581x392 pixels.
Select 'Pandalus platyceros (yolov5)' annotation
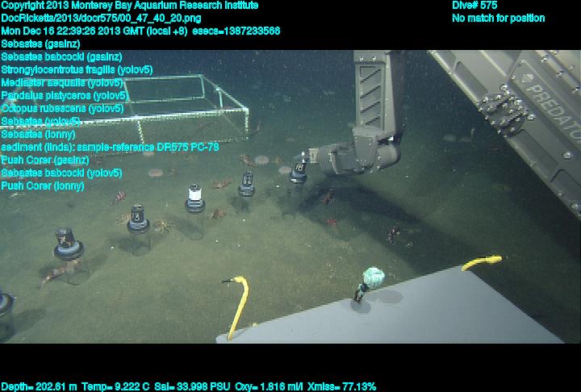coord(64,96)
